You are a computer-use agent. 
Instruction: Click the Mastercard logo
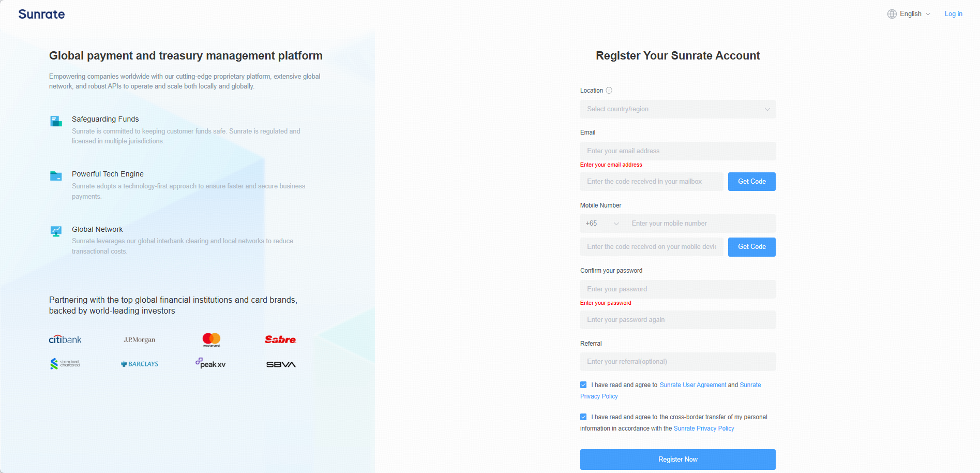[212, 339]
